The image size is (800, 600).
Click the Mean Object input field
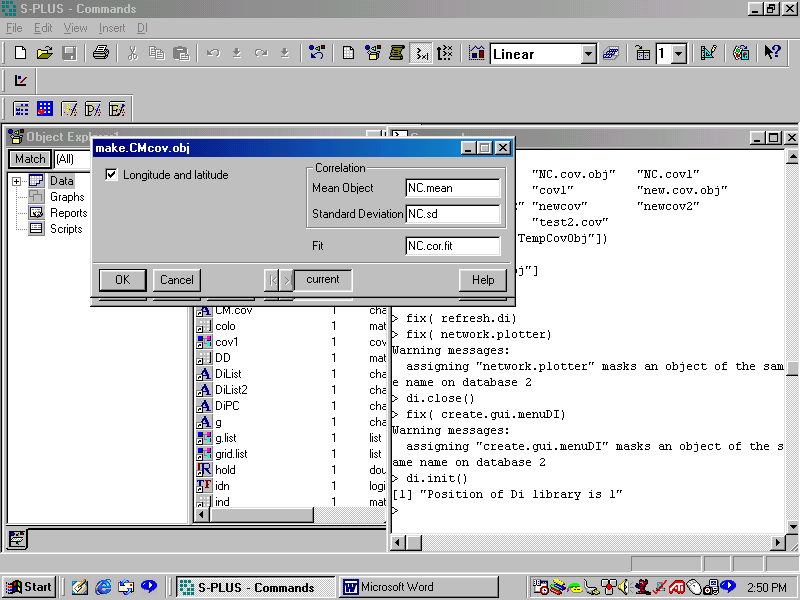click(x=452, y=188)
